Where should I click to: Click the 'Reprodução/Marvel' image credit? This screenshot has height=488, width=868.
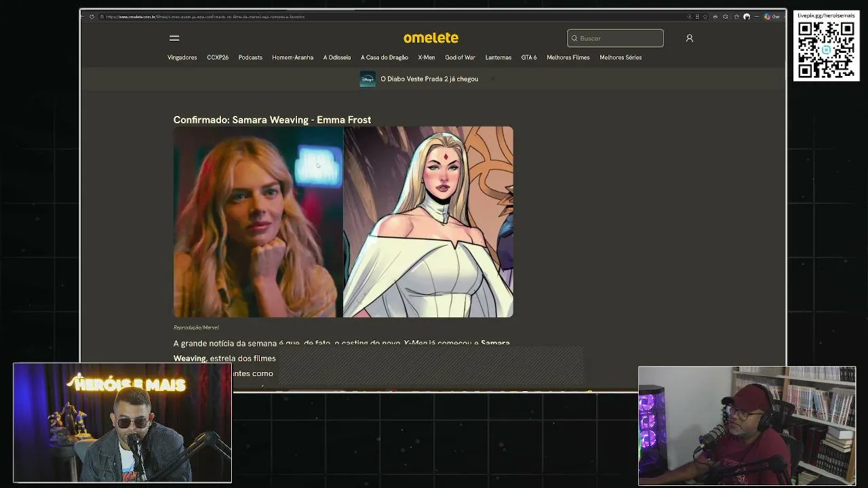click(196, 327)
